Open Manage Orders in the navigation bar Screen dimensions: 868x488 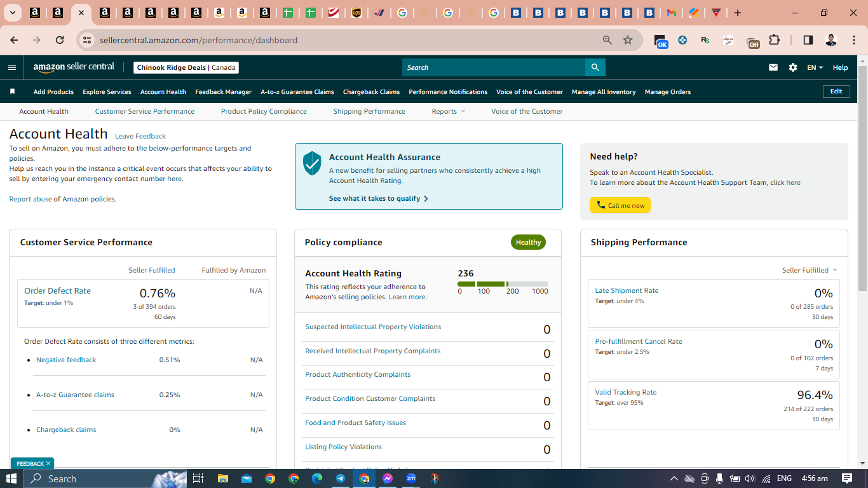pyautogui.click(x=668, y=91)
